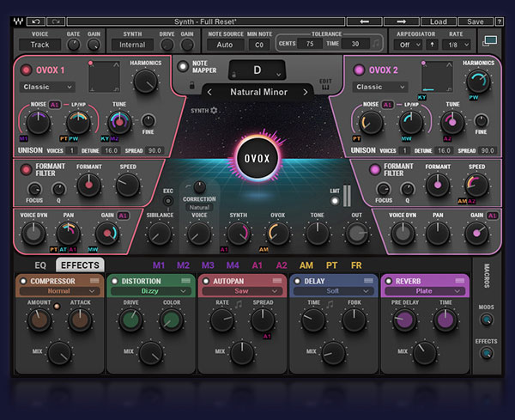Open arpeggiator rate 1/8 dropdown

coord(457,45)
